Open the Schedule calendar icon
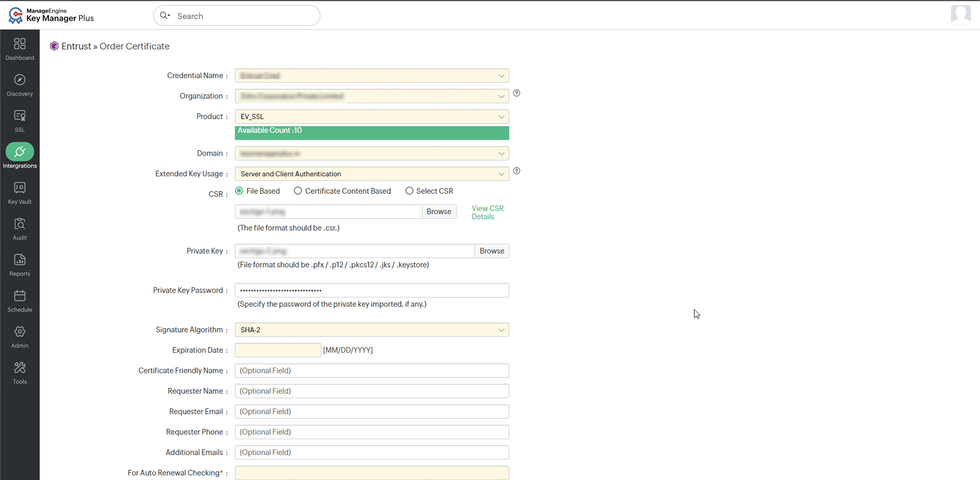 click(x=20, y=295)
